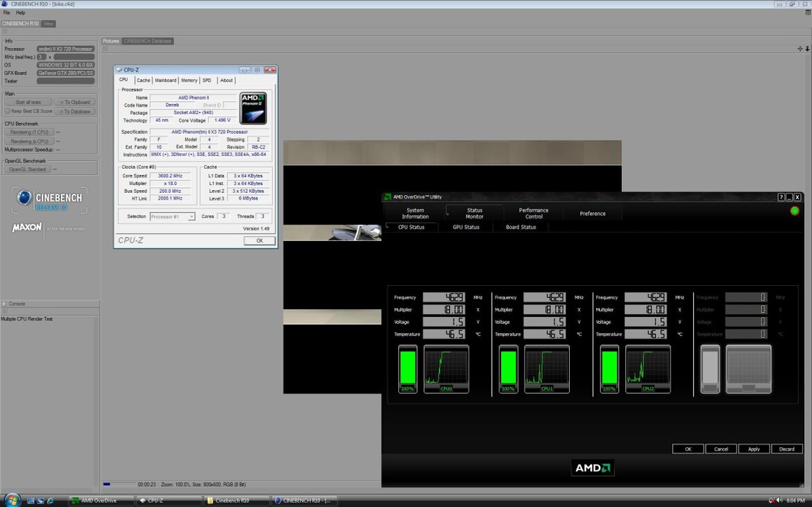Viewport: 812px width, 507px height.
Task: Click To Database button
Action: coord(74,111)
